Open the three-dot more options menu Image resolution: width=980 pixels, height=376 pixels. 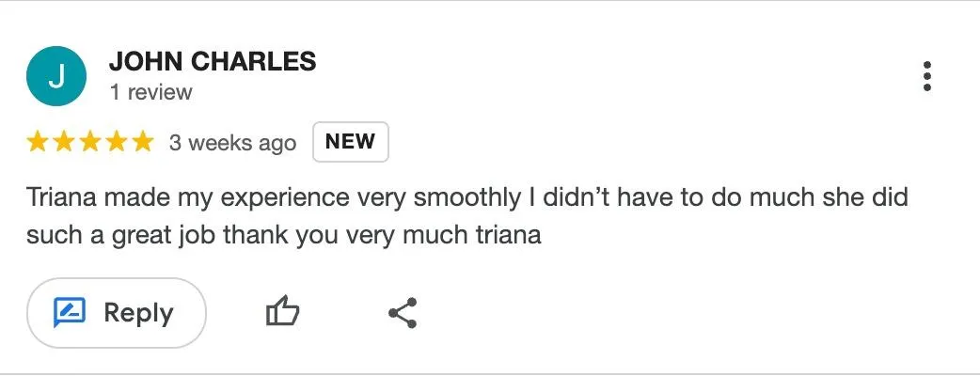click(927, 76)
